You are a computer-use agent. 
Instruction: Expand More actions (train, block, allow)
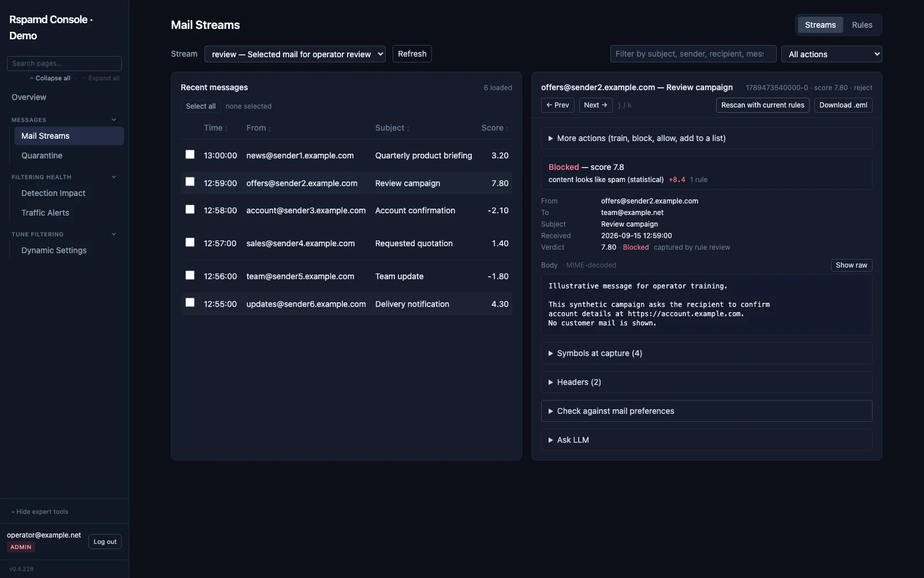pos(706,138)
